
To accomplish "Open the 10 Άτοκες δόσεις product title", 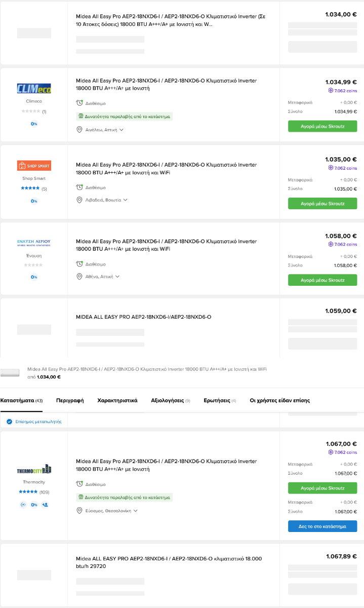I will point(171,20).
